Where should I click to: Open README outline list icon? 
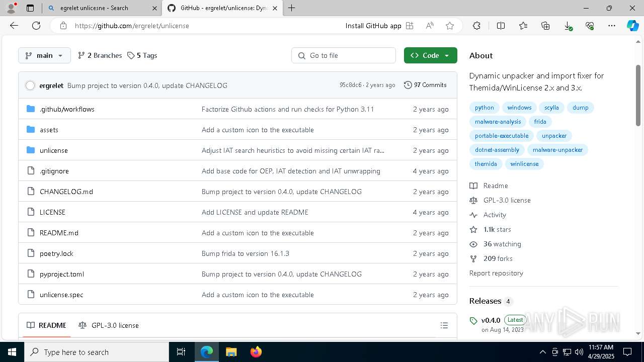point(444,325)
